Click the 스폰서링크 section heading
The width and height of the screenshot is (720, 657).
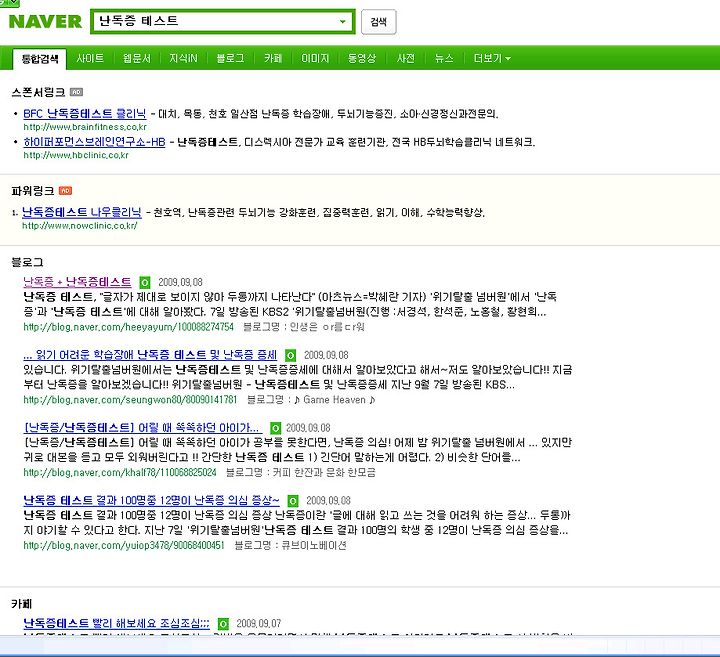pos(38,92)
